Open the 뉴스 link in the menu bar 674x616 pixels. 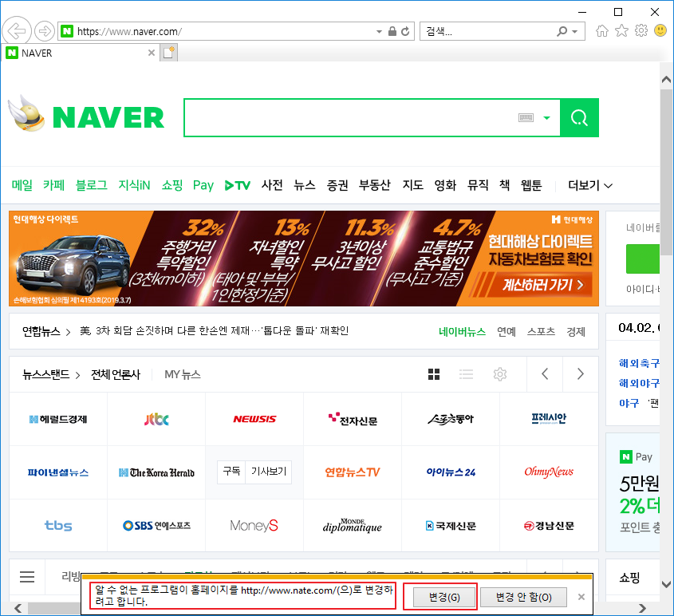point(305,185)
